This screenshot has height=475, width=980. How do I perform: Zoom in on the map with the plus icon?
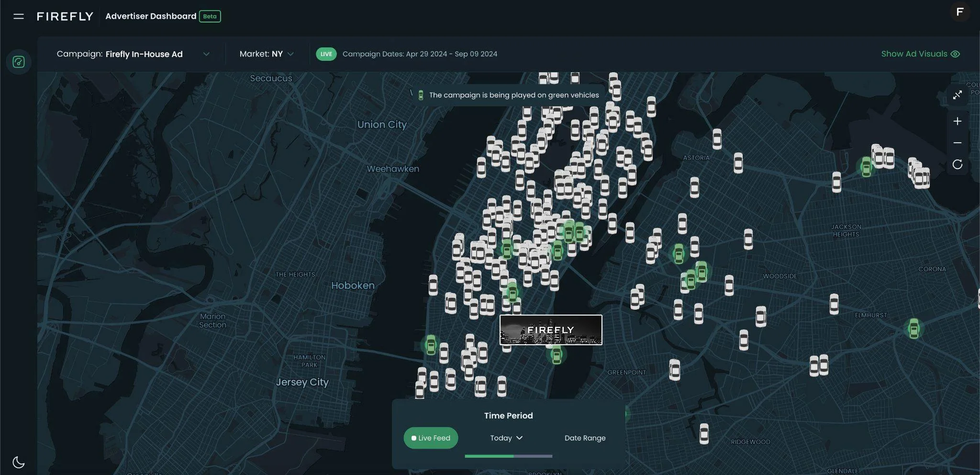pyautogui.click(x=958, y=121)
